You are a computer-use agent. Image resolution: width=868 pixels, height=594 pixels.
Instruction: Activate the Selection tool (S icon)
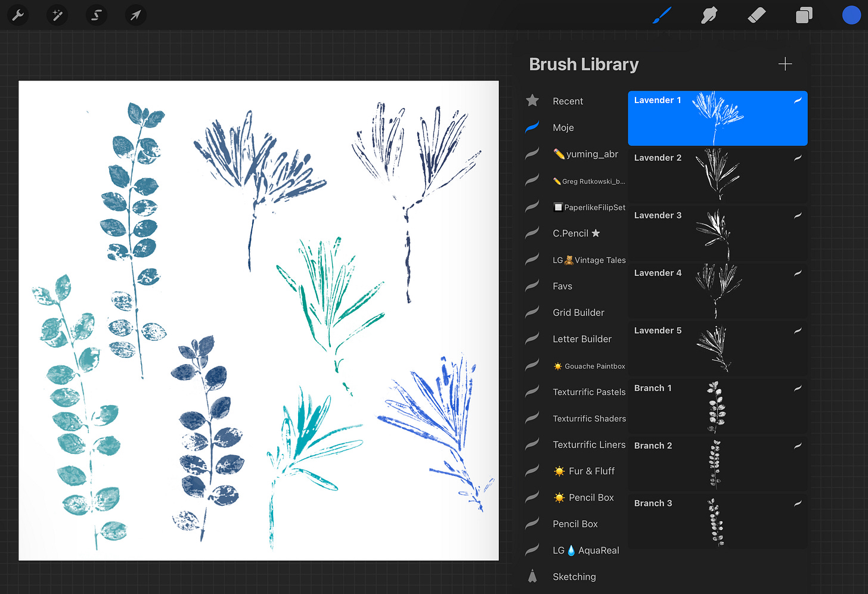96,15
